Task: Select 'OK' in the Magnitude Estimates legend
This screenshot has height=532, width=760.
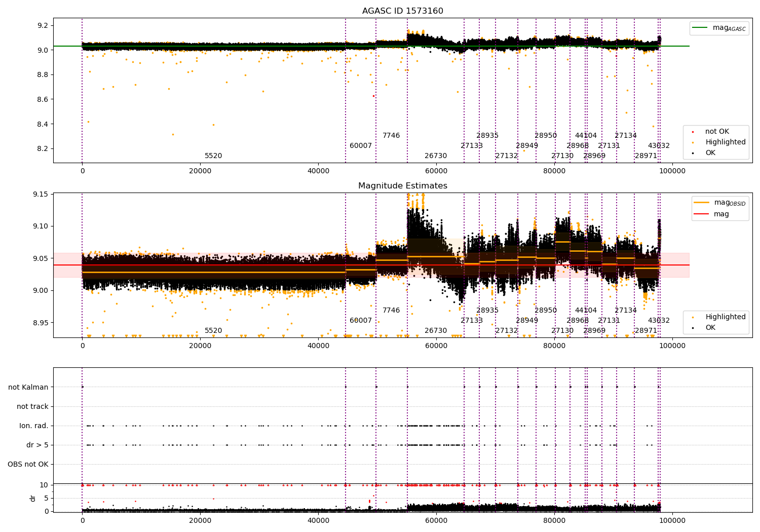Action: (x=710, y=328)
